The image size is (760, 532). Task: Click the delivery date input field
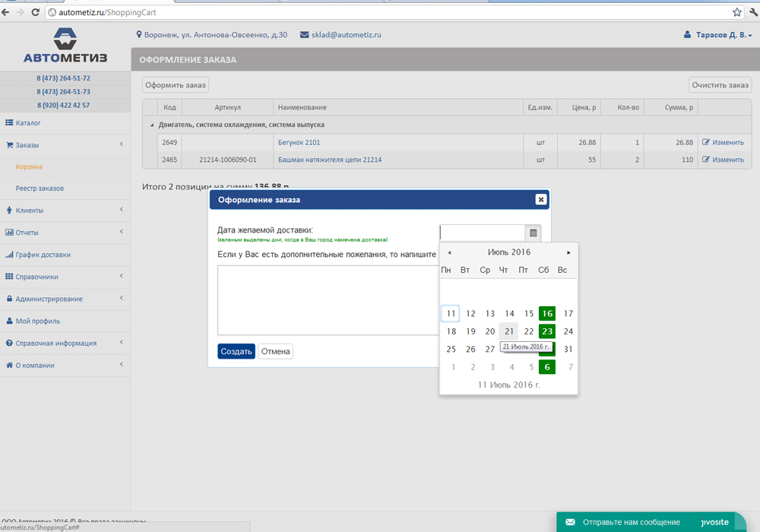pos(482,233)
